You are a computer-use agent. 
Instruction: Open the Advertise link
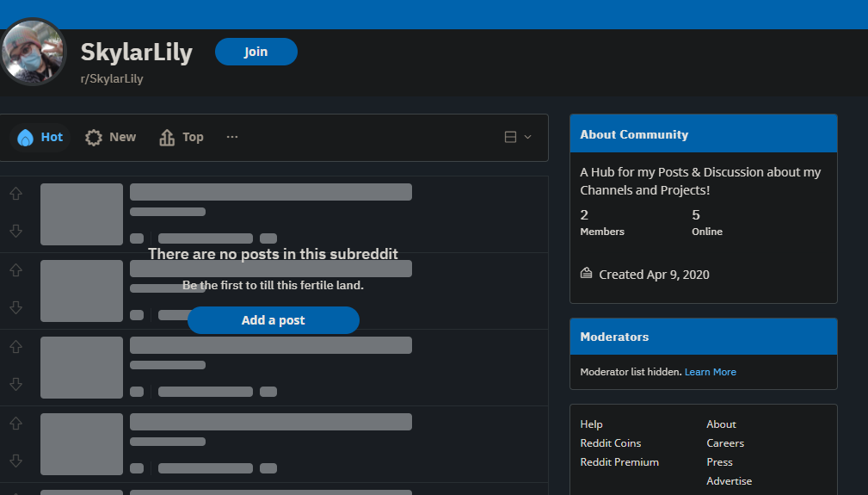pyautogui.click(x=729, y=481)
